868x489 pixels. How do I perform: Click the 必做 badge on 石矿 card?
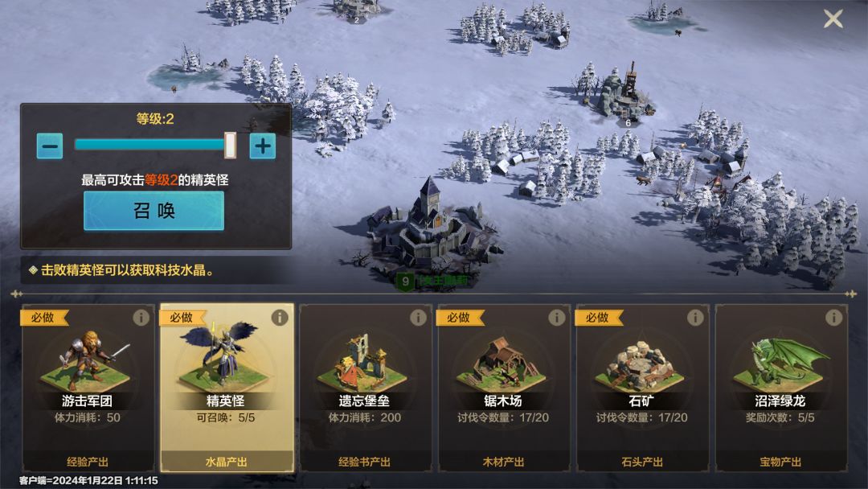(598, 318)
